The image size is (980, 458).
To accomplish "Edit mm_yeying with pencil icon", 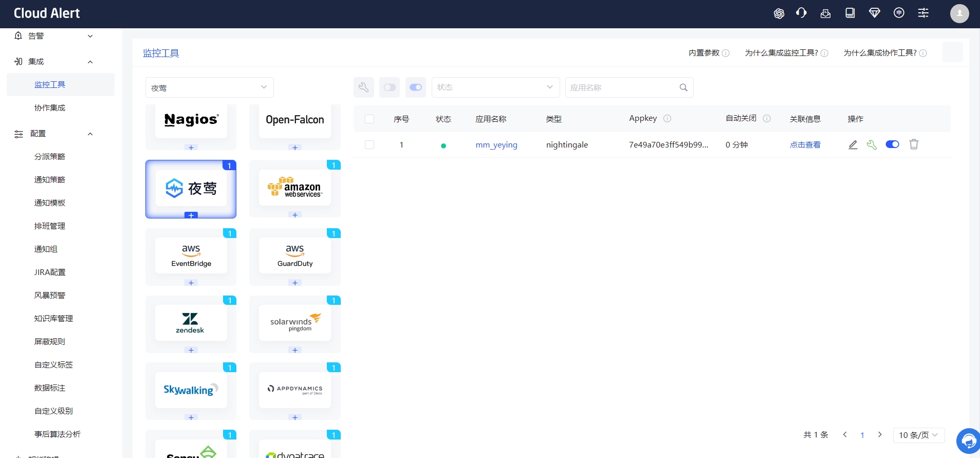I will (x=853, y=145).
